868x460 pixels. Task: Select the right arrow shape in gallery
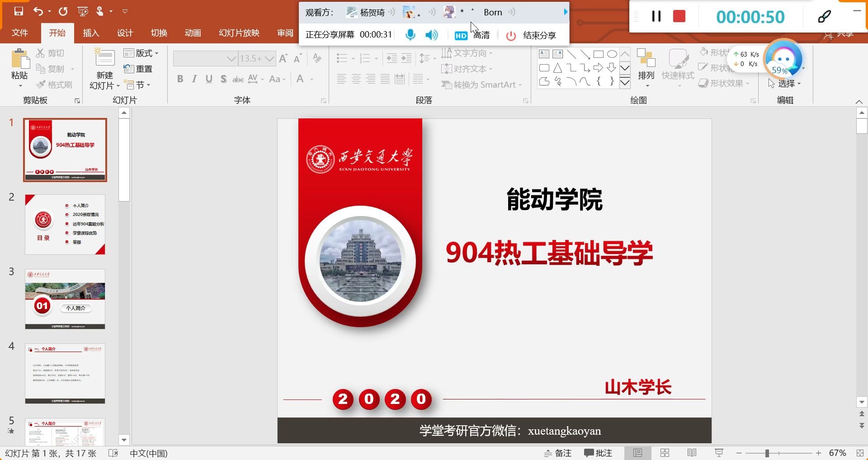pos(599,68)
